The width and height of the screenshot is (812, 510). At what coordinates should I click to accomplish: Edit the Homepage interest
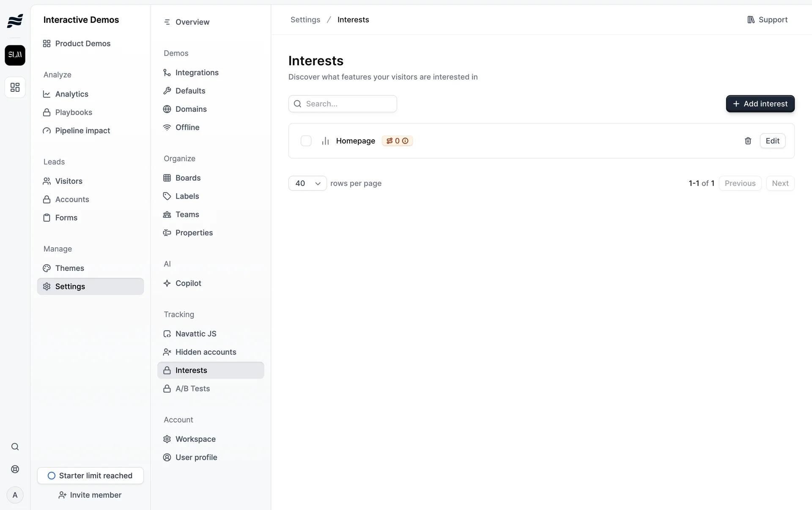click(772, 141)
